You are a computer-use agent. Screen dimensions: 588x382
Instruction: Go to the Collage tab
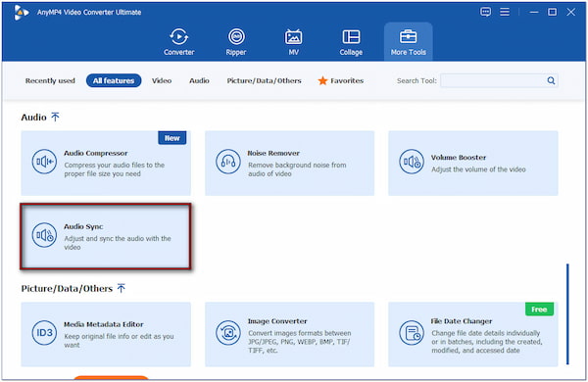(351, 42)
